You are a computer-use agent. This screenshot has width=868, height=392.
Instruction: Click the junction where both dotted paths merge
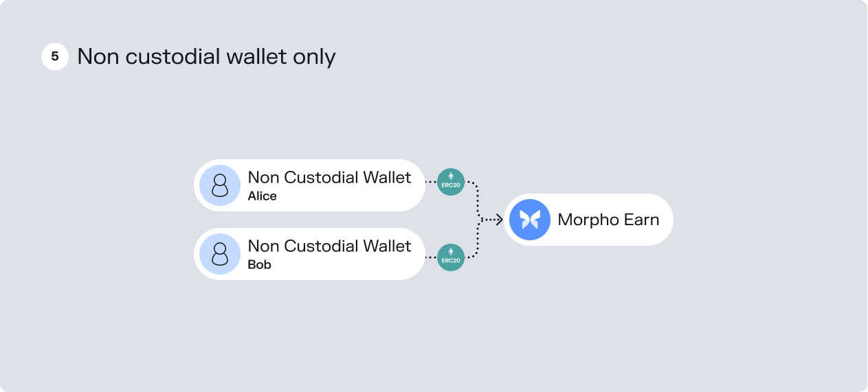480,220
